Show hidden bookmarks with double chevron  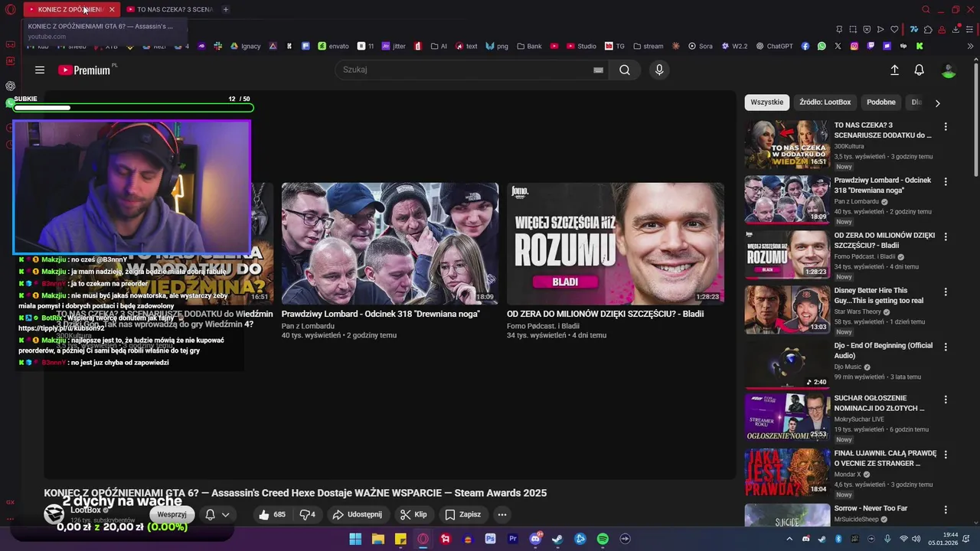click(971, 46)
